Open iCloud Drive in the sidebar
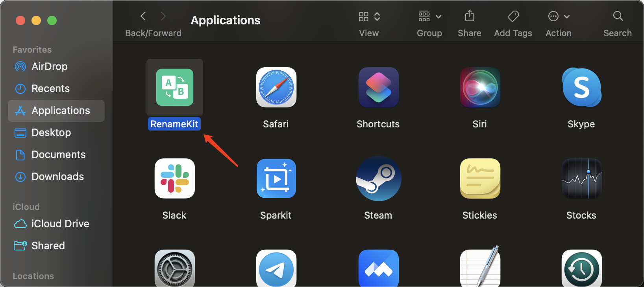Screen dimensions: 644x287 [x=56, y=224]
